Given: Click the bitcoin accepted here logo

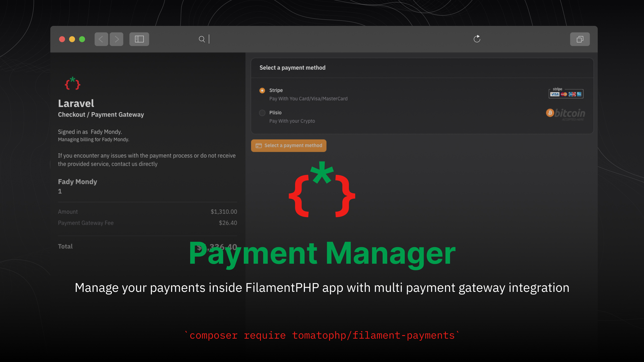Looking at the screenshot, I should click(566, 114).
